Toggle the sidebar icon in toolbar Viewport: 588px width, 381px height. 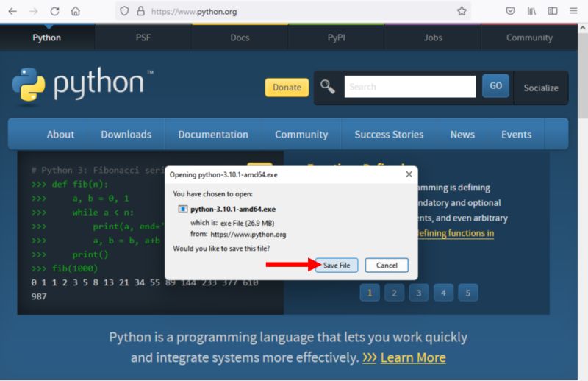[x=553, y=11]
